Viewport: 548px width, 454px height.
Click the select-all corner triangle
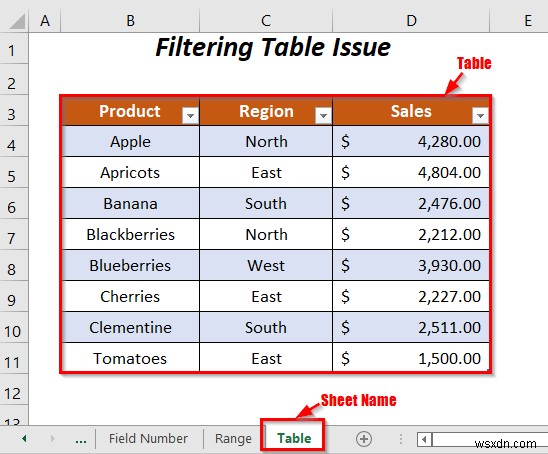(x=17, y=21)
